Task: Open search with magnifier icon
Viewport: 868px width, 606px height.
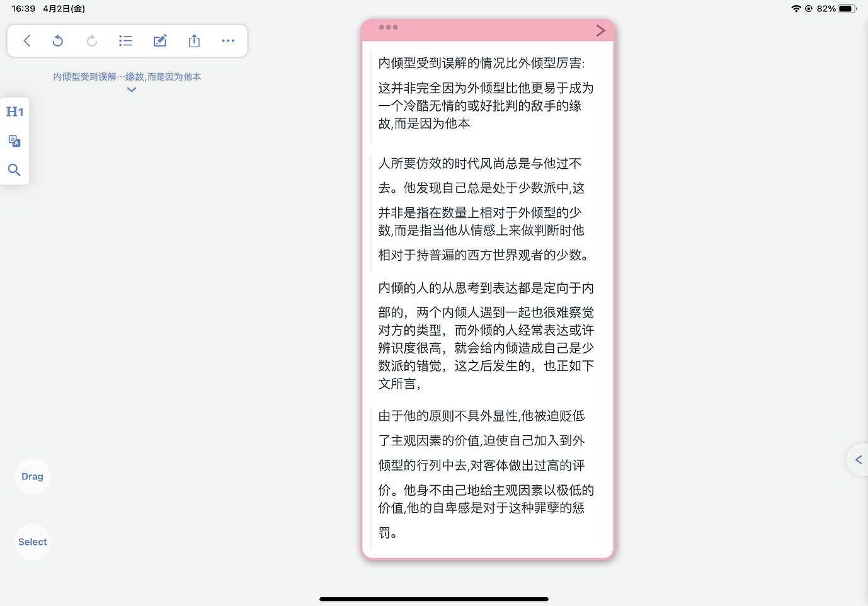Action: point(14,169)
